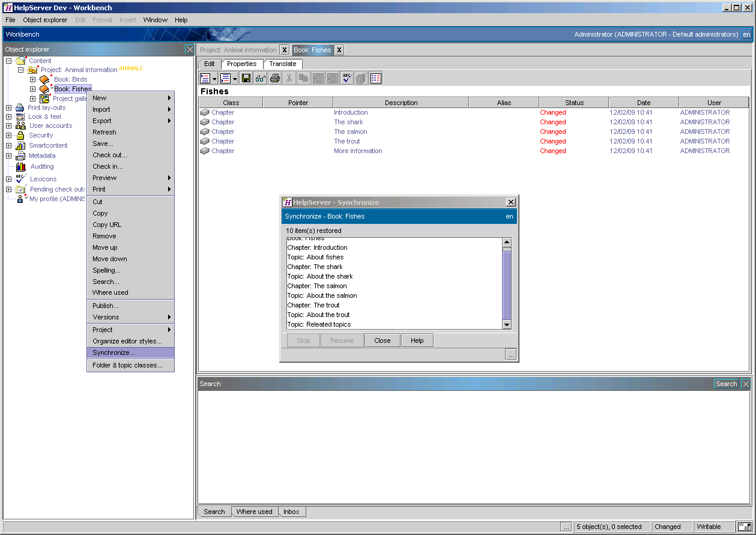Open the Object explorer menu
Viewport: 756px width, 535px height.
45,20
